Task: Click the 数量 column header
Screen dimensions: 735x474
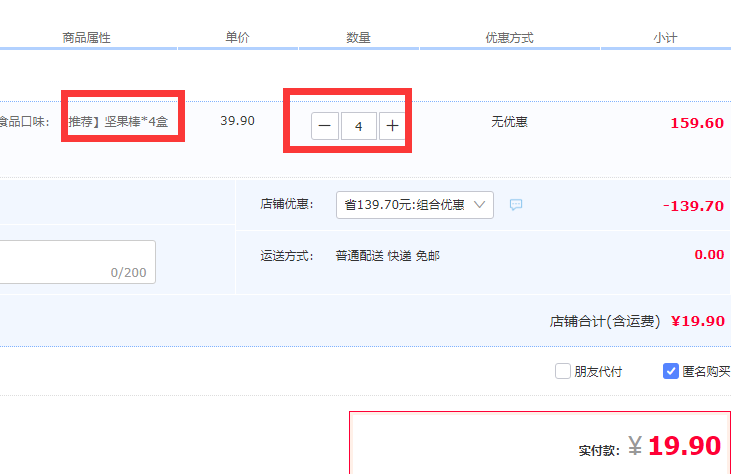Action: 359,38
